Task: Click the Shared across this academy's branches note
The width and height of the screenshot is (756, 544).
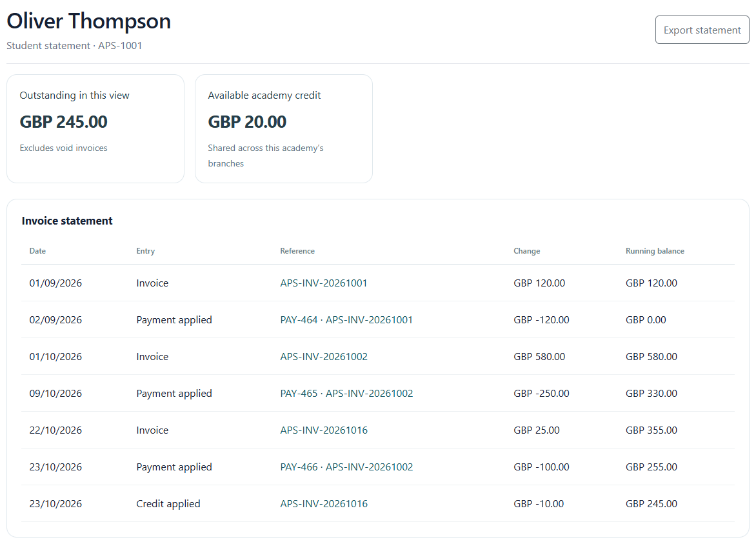Action: coord(266,156)
